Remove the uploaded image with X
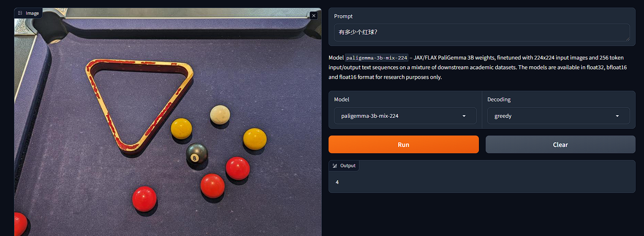This screenshot has height=236, width=644. click(x=313, y=16)
